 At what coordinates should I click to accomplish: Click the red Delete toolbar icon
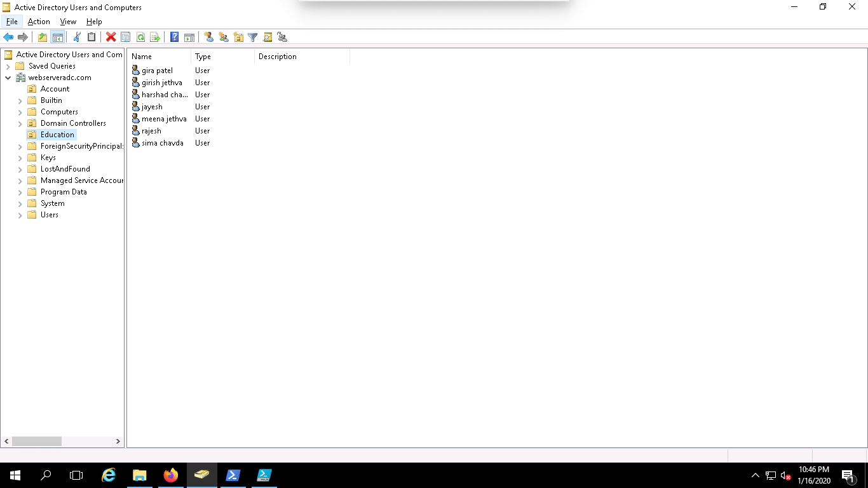tap(111, 37)
